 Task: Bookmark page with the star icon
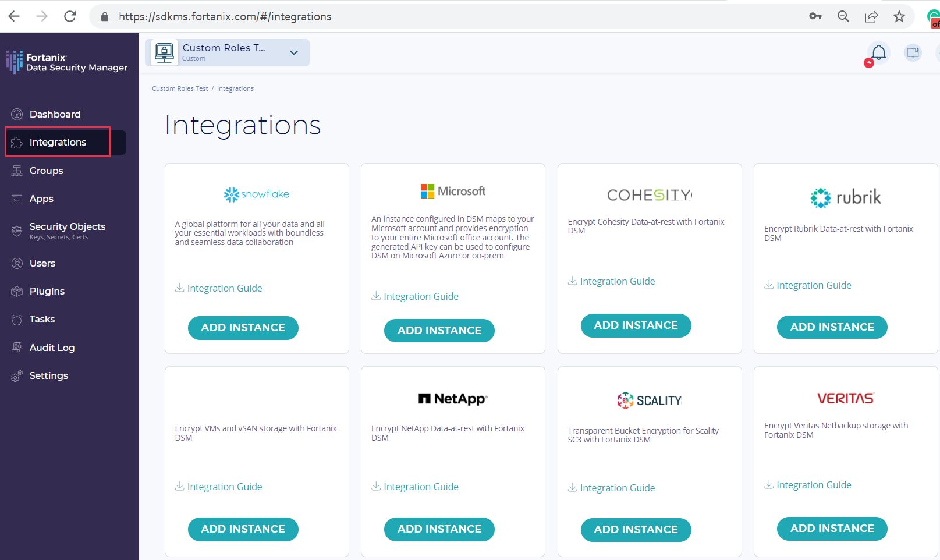(899, 16)
